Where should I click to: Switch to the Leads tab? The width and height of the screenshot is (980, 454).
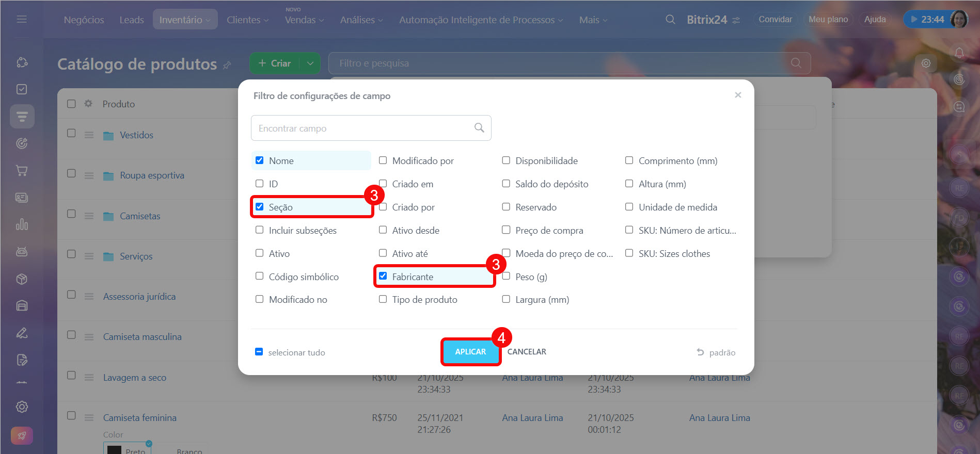click(131, 20)
